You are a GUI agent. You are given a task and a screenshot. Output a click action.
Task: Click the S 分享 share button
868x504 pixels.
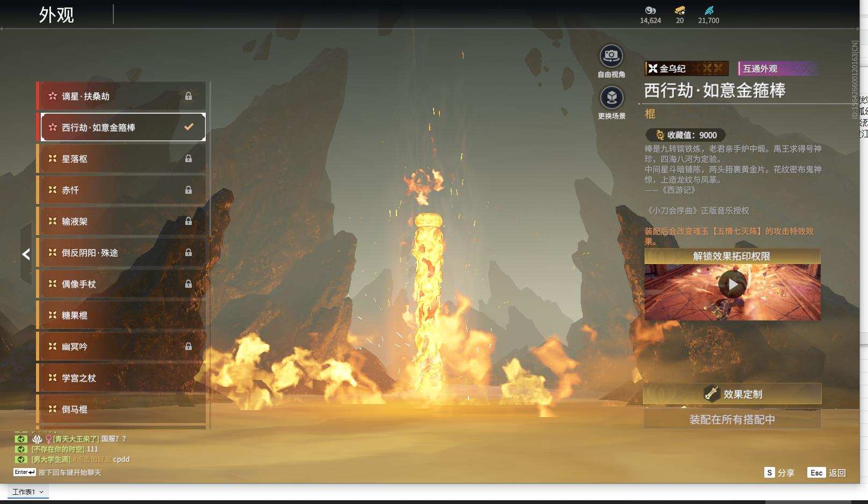click(779, 472)
